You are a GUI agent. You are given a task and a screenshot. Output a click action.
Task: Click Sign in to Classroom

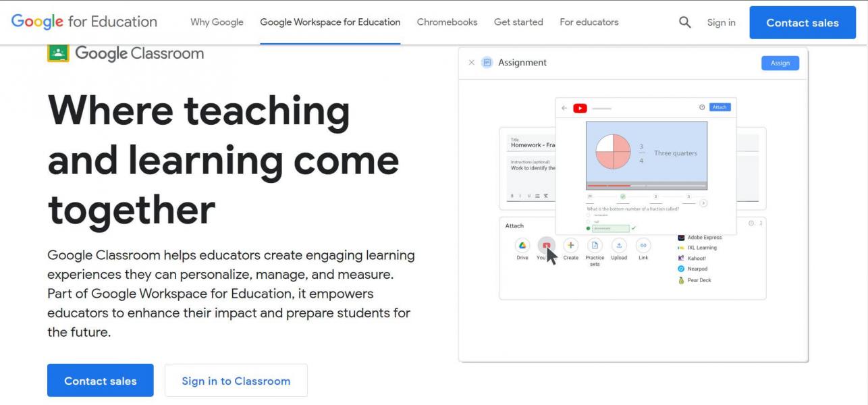[236, 380]
